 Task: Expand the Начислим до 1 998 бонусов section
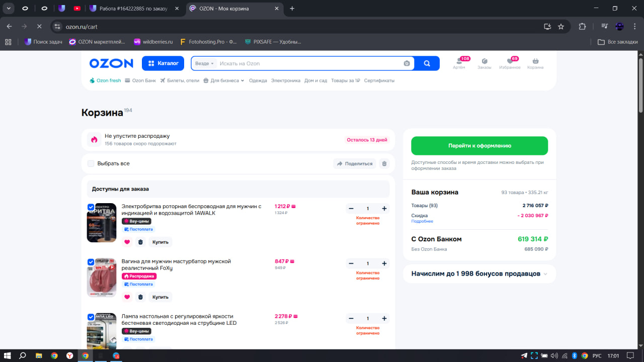point(545,274)
